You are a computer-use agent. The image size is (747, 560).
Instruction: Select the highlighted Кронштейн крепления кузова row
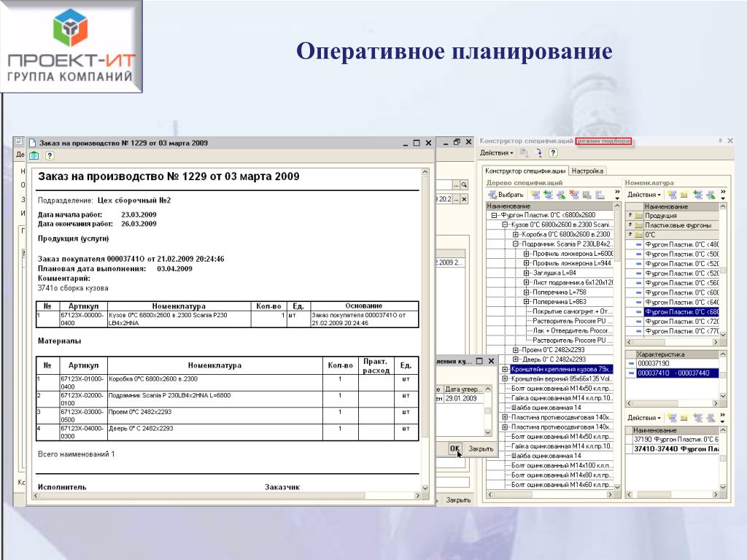561,369
